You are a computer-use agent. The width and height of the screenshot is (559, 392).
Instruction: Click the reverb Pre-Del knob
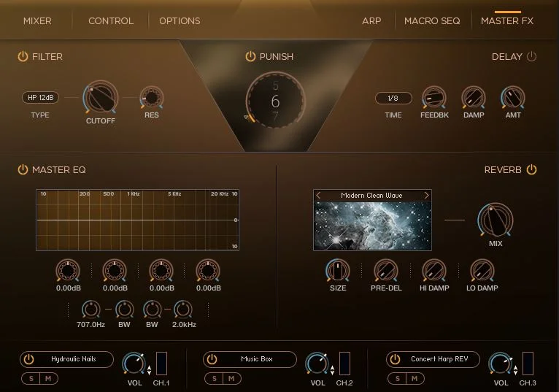pos(386,270)
